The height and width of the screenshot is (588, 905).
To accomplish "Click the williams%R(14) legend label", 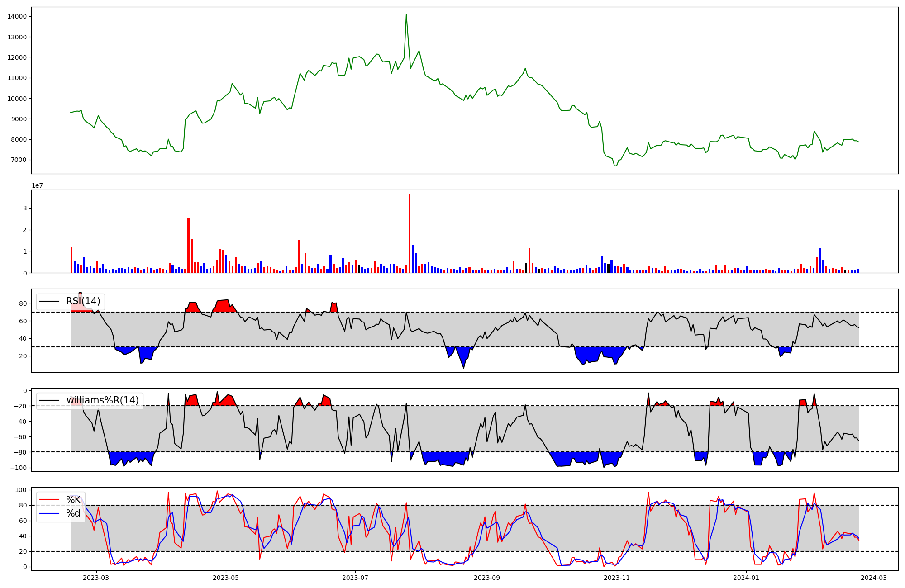I will click(x=102, y=400).
